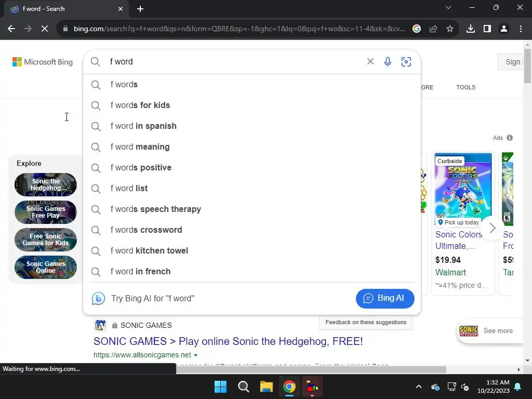Open Explore "Sonic Games Free Play" tile
The width and height of the screenshot is (532, 399).
46,212
